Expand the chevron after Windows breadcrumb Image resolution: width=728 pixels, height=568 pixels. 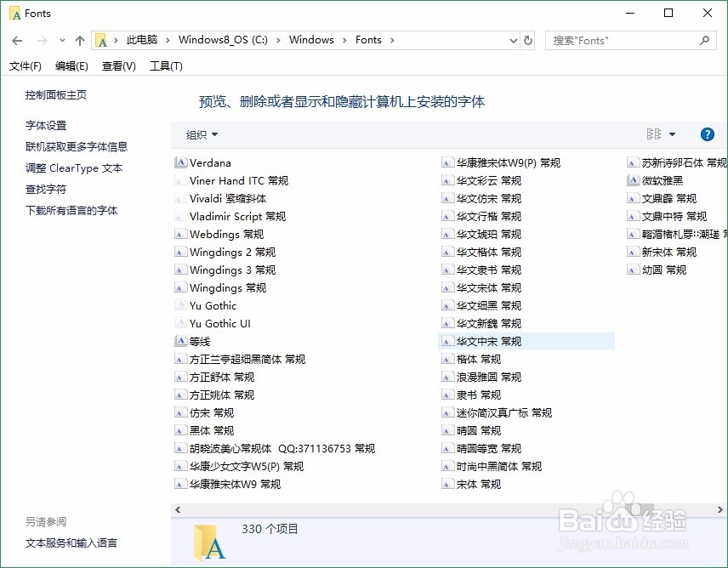coord(344,40)
